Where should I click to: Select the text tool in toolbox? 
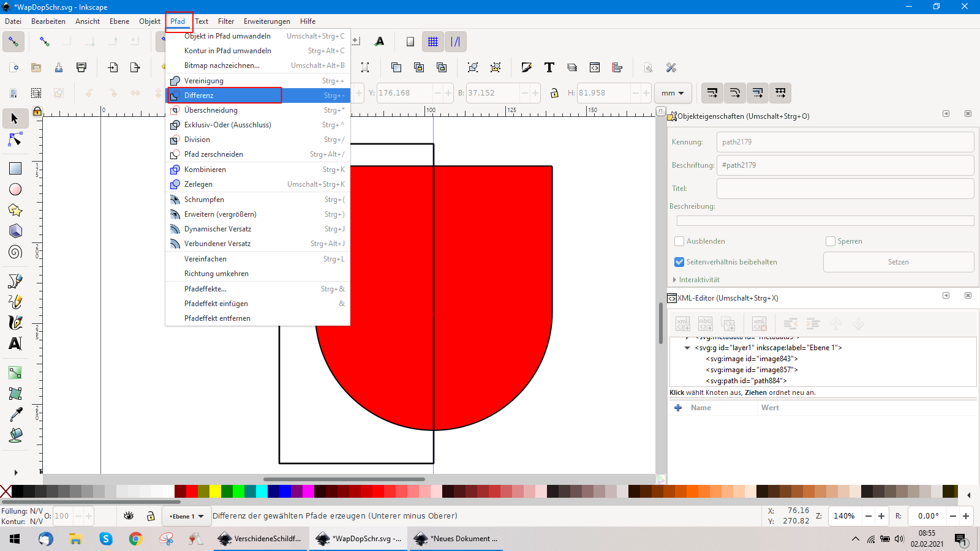[x=15, y=343]
